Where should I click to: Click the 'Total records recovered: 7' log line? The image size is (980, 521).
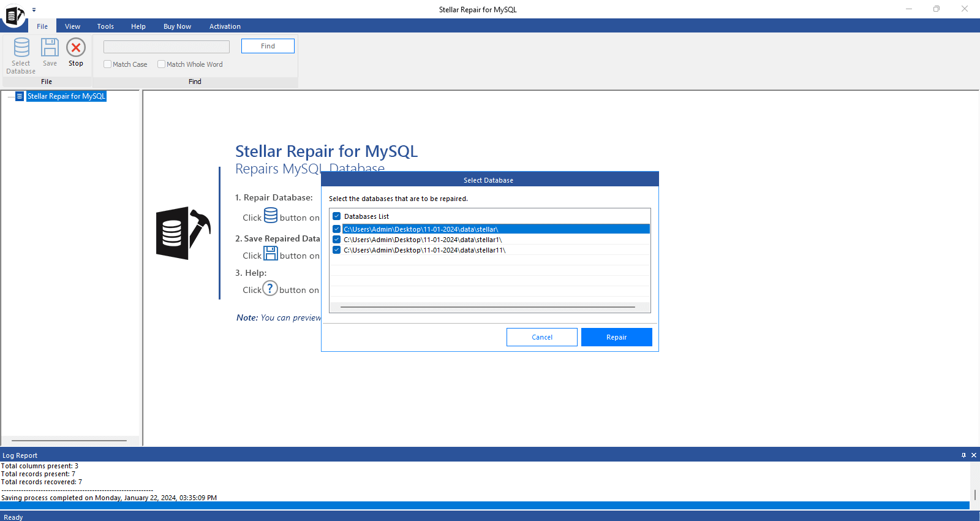point(42,482)
